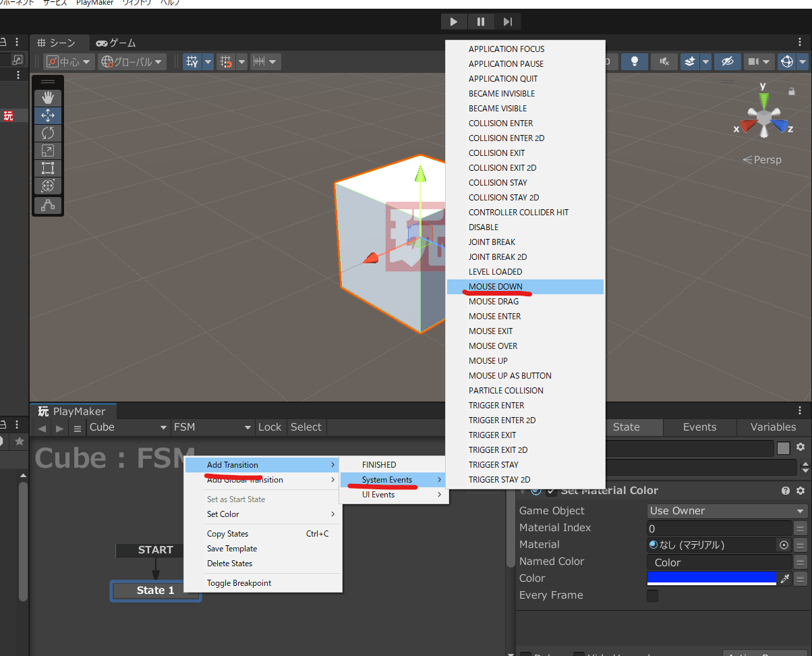Viewport: 812px width, 656px height.
Task: Choose TRIGGER ENTER event
Action: [525, 406]
